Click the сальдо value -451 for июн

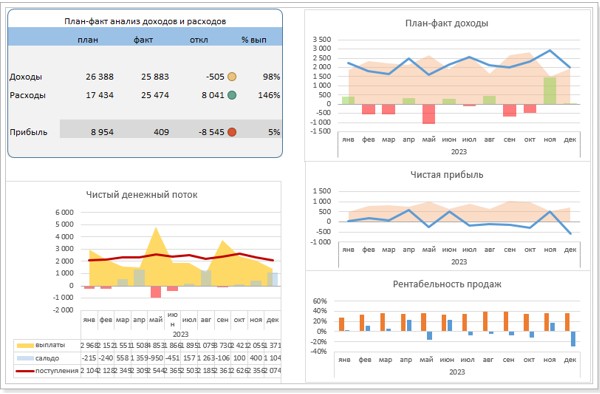pyautogui.click(x=173, y=358)
